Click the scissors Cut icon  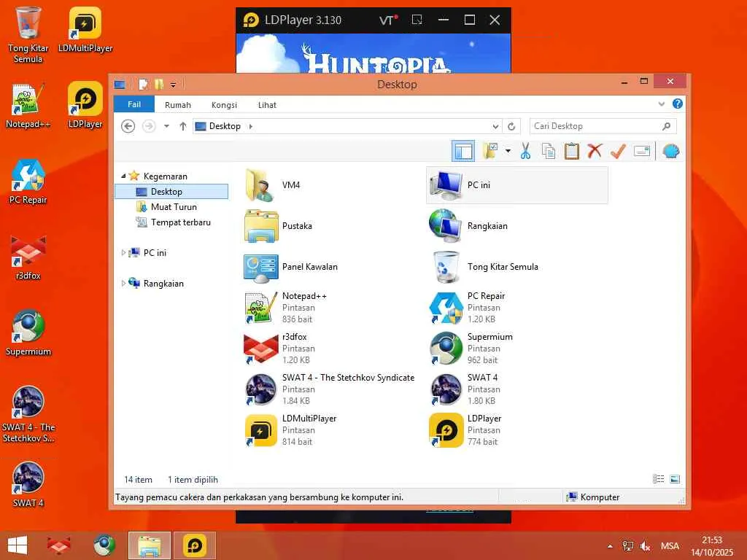525,152
